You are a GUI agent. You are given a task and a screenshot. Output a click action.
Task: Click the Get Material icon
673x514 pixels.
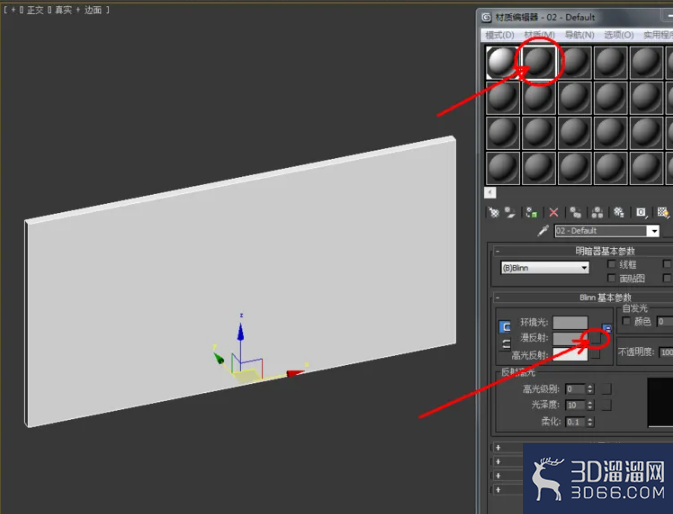(x=494, y=212)
